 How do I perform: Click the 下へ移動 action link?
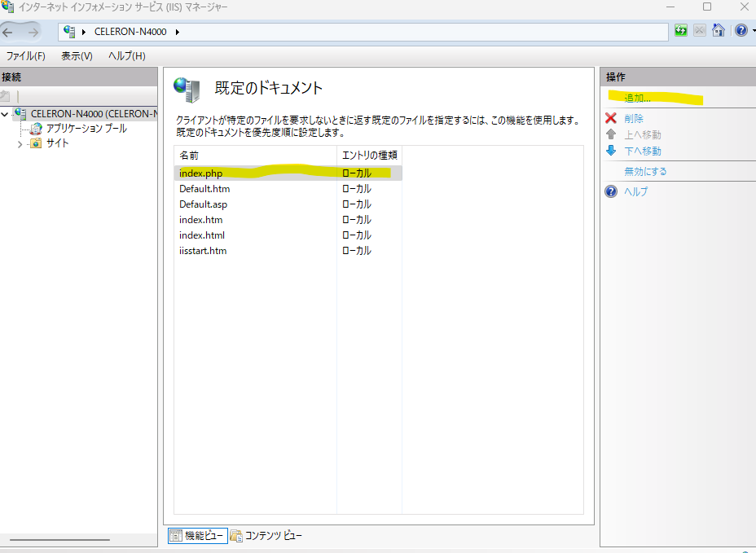tap(643, 151)
